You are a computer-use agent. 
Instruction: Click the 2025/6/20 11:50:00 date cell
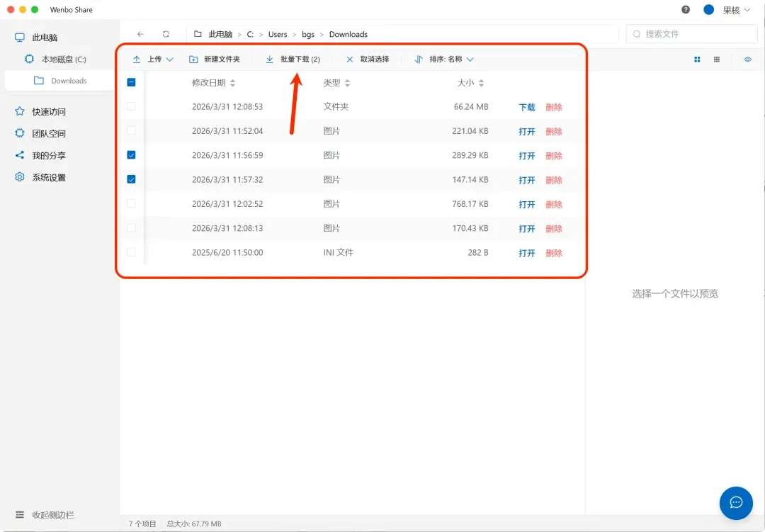point(227,252)
